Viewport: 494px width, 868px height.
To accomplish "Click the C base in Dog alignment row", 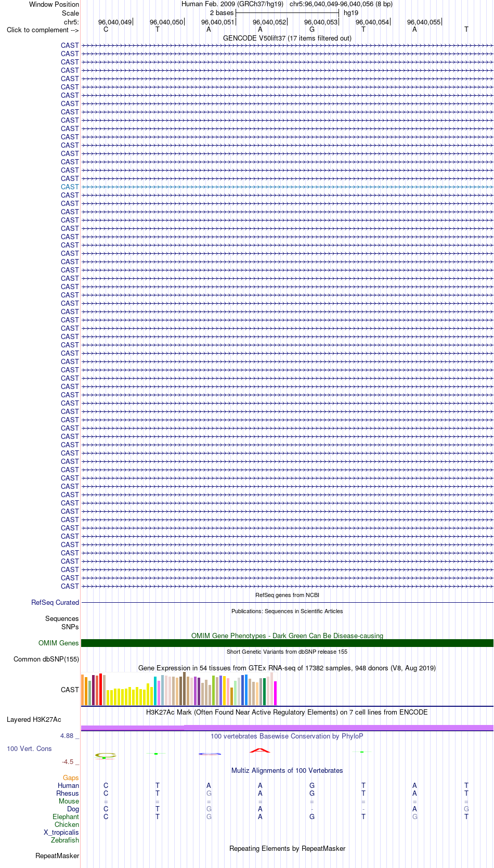I will (106, 809).
